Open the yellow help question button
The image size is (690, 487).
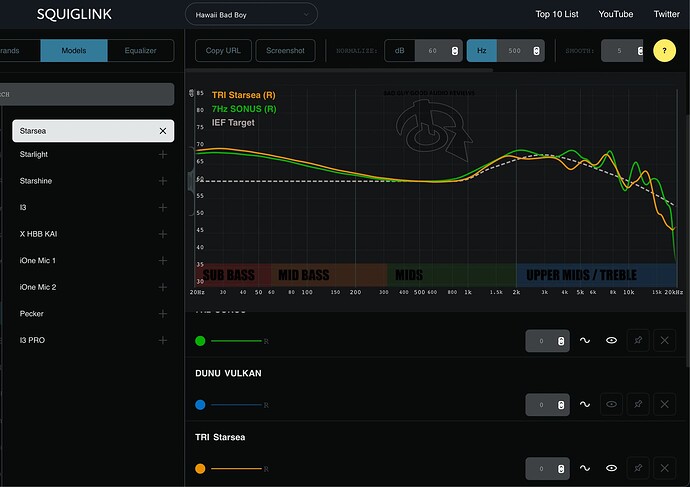pyautogui.click(x=664, y=51)
